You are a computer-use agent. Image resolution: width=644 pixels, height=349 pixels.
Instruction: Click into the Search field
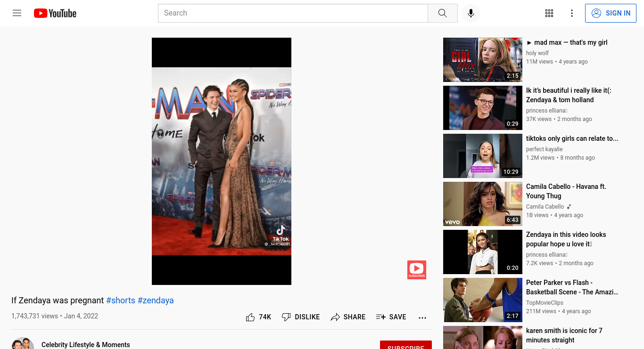[x=293, y=13]
